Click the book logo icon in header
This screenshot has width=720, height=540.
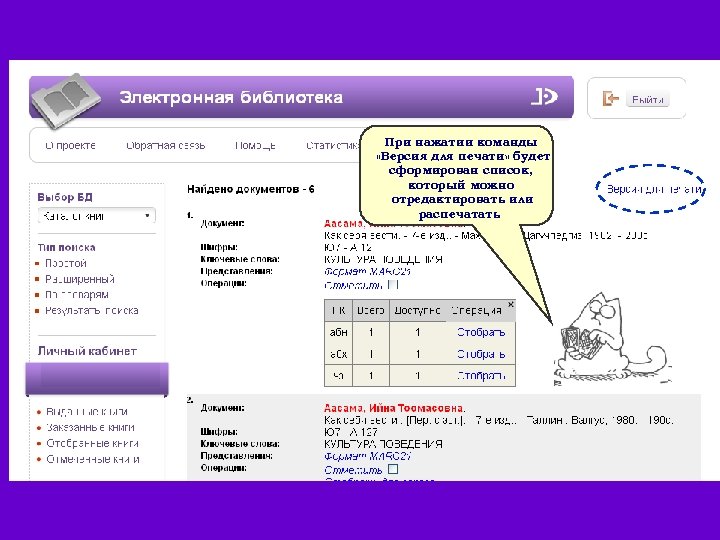[x=67, y=99]
